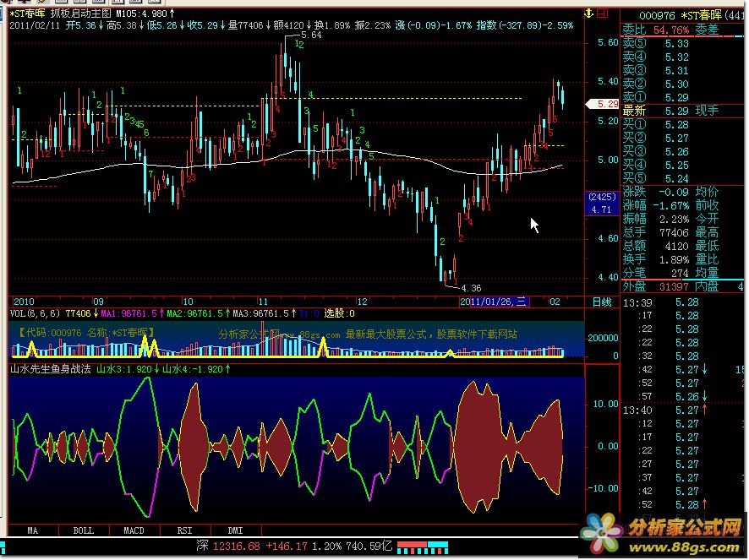Click the 12 month marker on time axis
Image resolution: width=749 pixels, height=560 pixels.
pyautogui.click(x=363, y=302)
